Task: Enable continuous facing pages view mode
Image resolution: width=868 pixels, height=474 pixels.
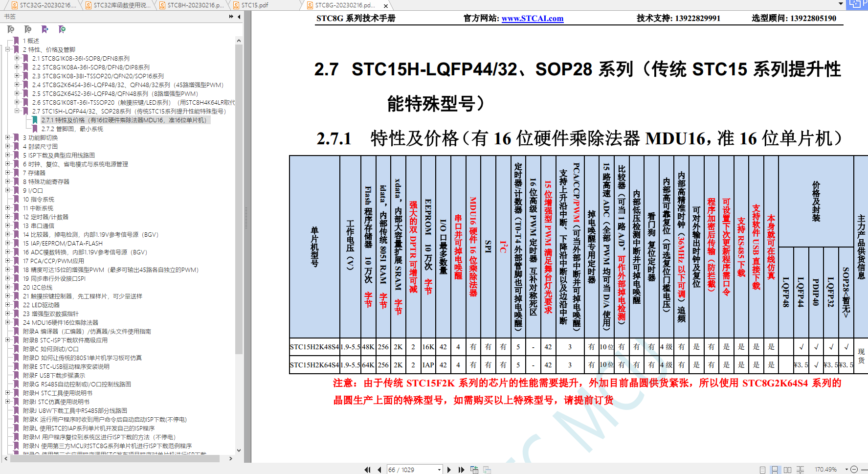Action: tap(800, 470)
